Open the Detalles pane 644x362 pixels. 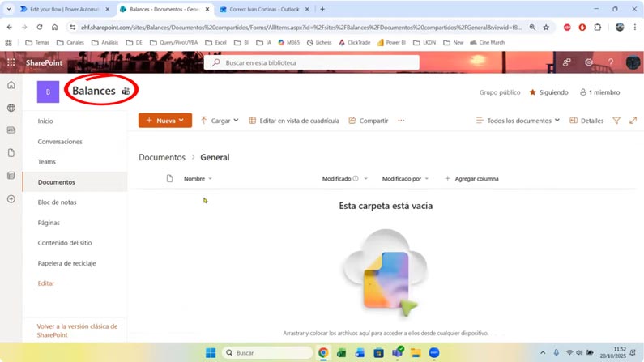tap(586, 120)
